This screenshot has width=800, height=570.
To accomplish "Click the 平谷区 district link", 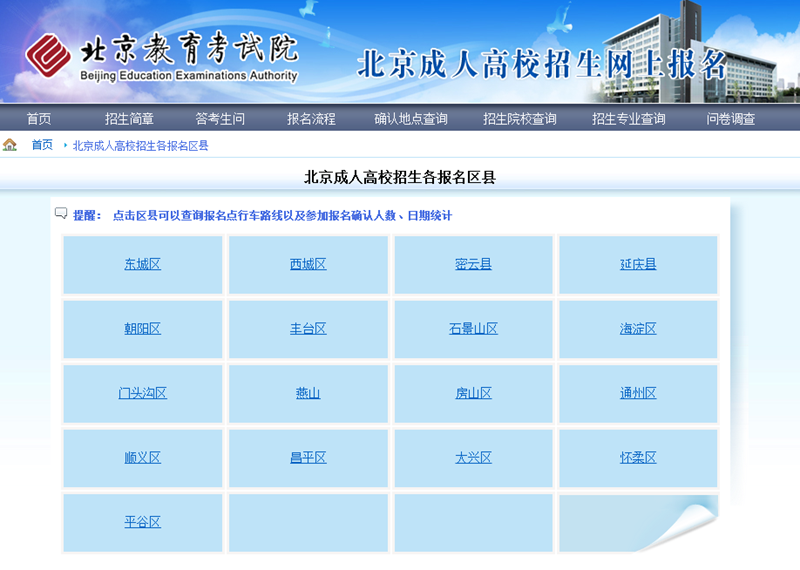I will coord(142,522).
